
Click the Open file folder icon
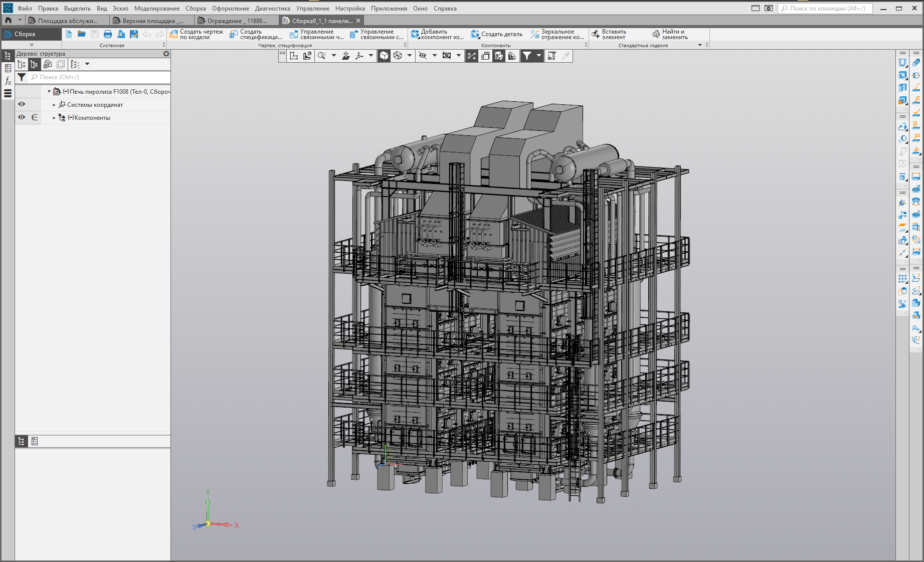[x=81, y=34]
